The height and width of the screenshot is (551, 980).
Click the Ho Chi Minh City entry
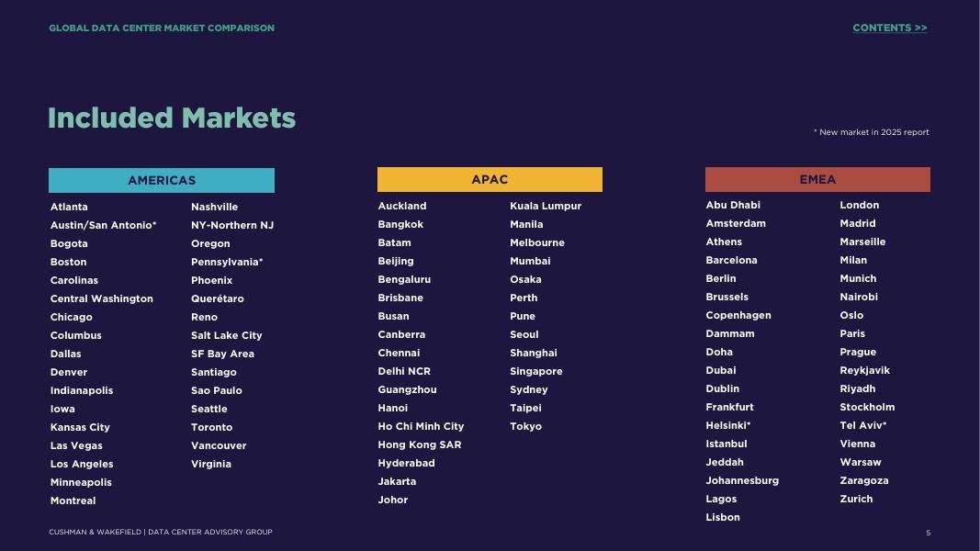(421, 426)
